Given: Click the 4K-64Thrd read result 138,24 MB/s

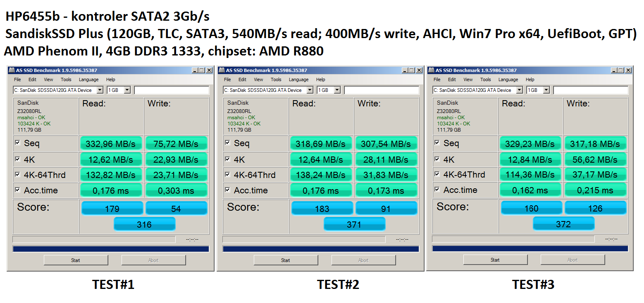Looking at the screenshot, I should [320, 175].
